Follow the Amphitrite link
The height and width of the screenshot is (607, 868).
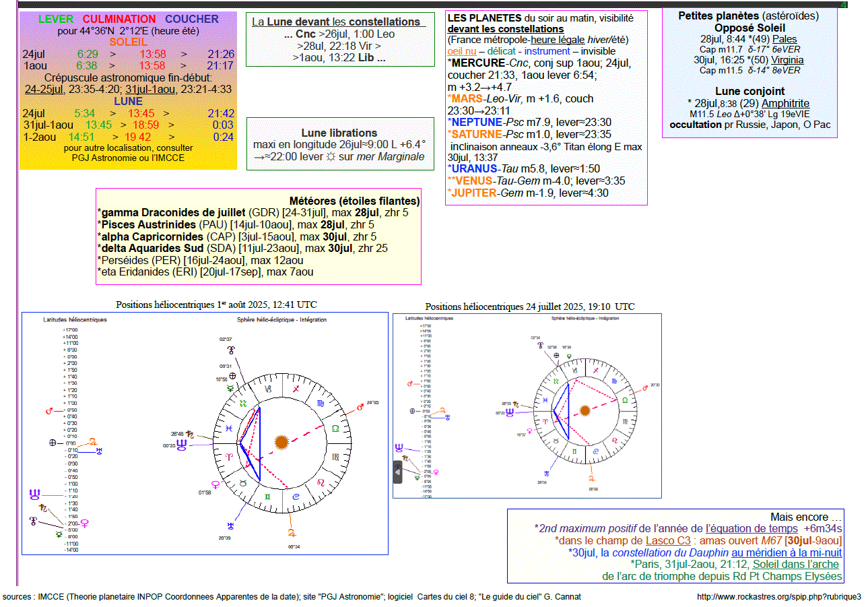(x=785, y=103)
